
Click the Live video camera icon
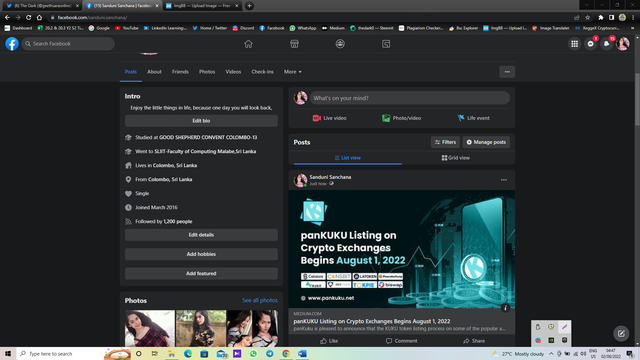[317, 118]
